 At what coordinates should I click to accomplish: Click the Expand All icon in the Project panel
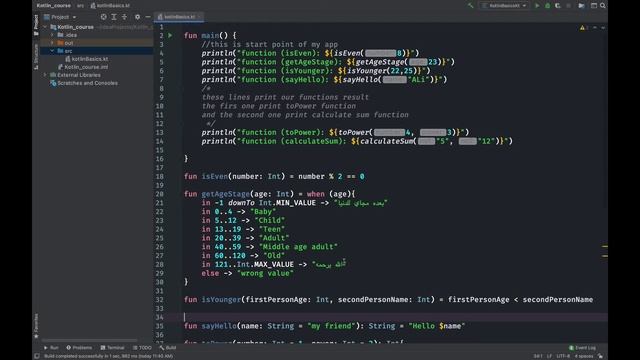coord(114,17)
